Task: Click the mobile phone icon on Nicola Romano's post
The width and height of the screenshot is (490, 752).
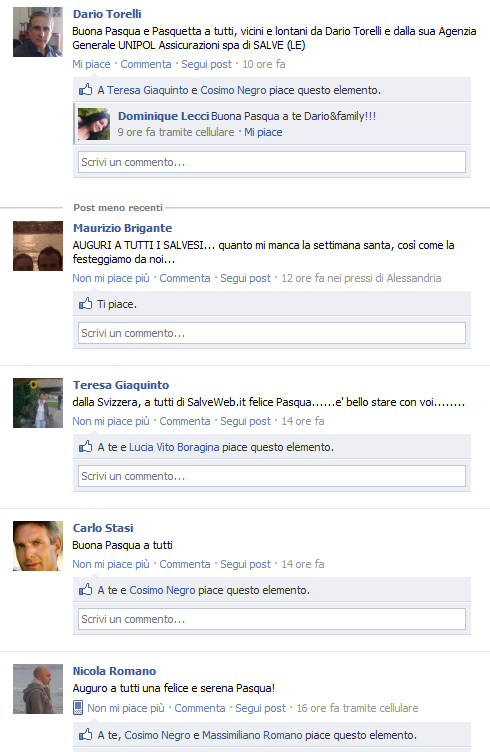Action: pyautogui.click(x=78, y=708)
